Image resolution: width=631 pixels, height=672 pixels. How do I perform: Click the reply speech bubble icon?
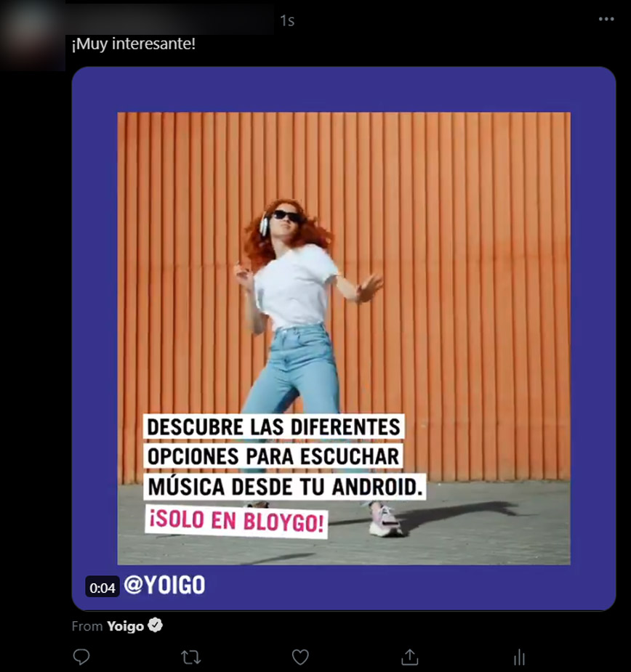tap(81, 657)
